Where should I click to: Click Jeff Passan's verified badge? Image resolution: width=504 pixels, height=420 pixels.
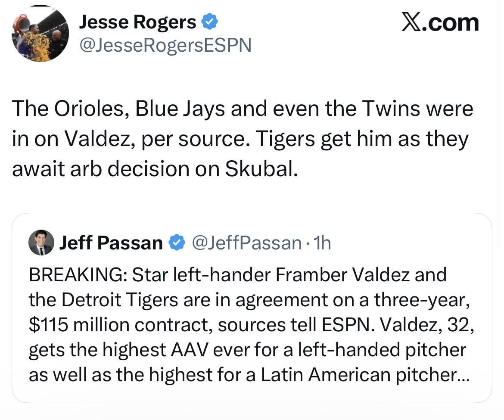click(176, 243)
